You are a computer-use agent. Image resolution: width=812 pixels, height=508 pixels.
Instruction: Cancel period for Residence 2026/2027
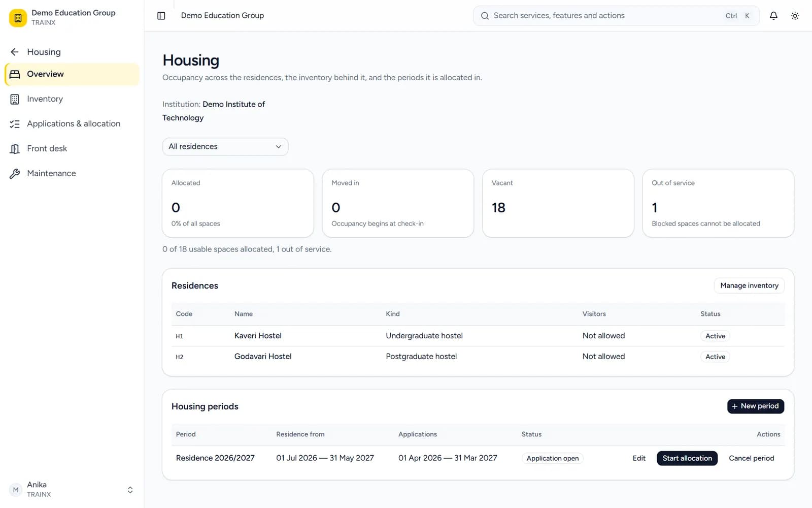point(752,458)
